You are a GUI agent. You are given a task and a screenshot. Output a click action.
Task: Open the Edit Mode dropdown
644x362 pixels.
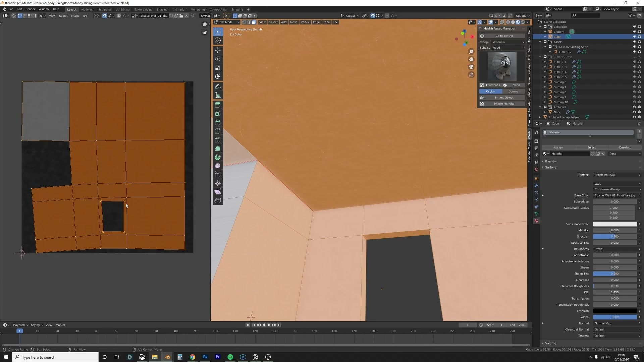[227, 22]
